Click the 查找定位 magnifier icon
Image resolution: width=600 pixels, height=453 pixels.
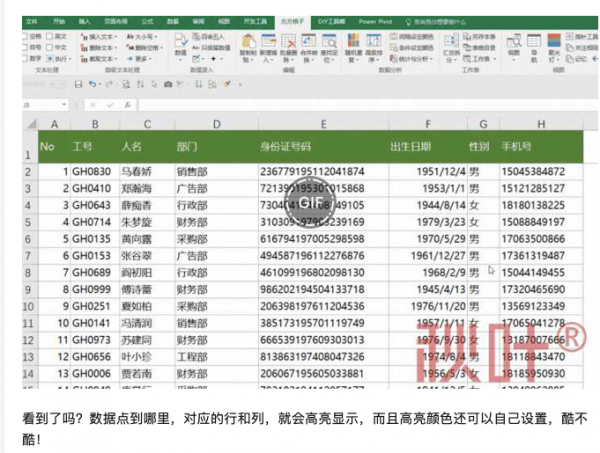pyautogui.click(x=329, y=41)
